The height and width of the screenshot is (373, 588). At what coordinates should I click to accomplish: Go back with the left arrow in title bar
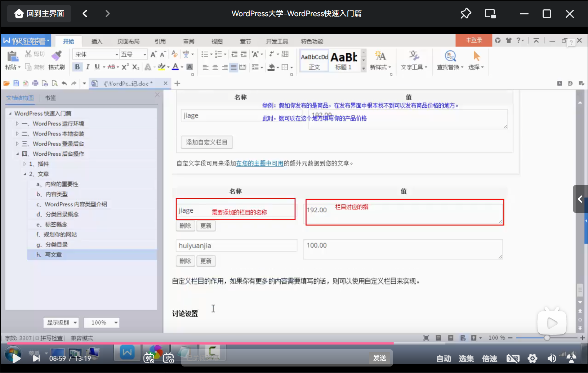[x=85, y=14]
